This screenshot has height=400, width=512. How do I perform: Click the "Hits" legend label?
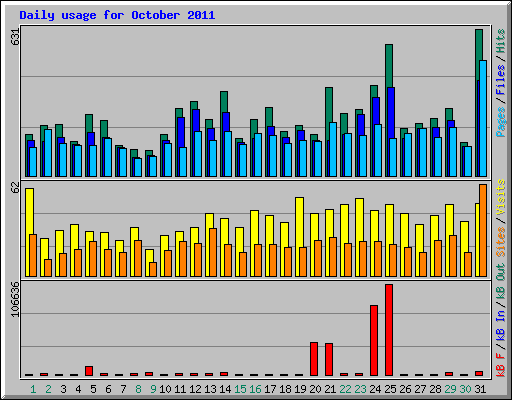coord(500,41)
